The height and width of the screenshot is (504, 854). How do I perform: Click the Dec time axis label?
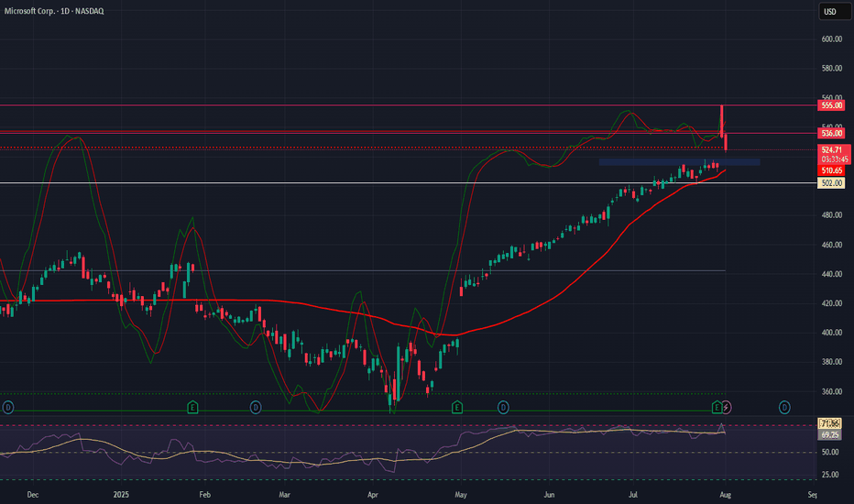[33, 495]
